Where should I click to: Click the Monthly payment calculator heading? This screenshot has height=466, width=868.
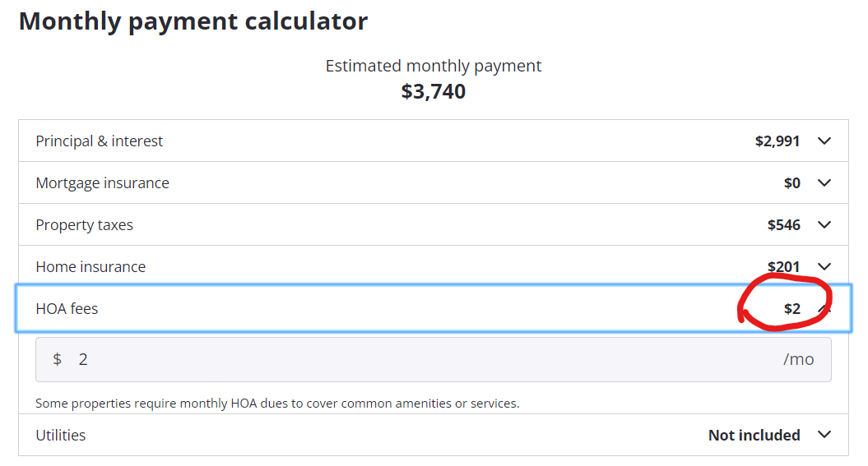pyautogui.click(x=193, y=22)
